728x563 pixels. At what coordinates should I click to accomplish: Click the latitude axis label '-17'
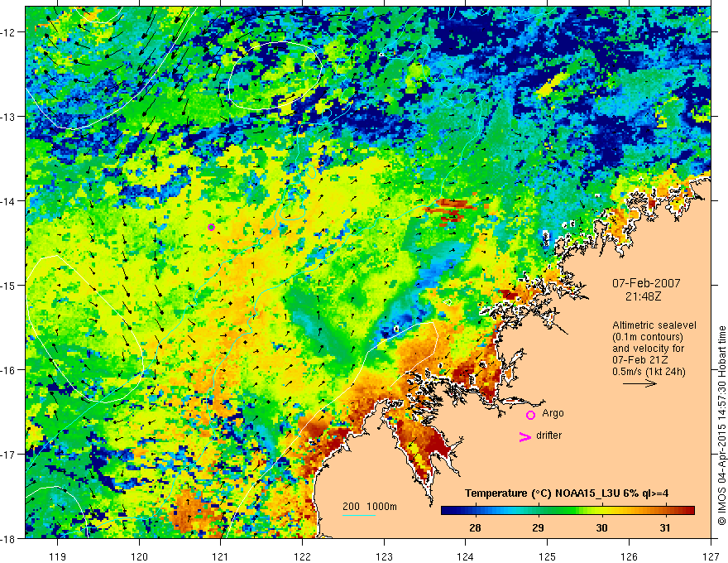(9, 455)
